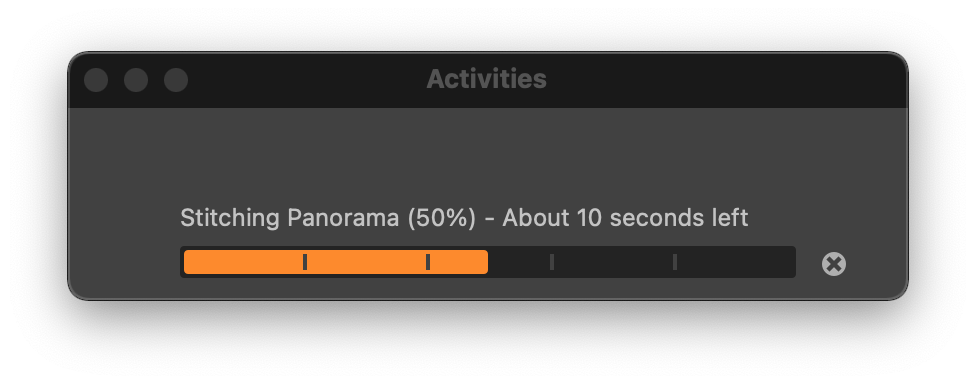976x384 pixels.
Task: Click the middle gray minimize circle
Action: (136, 80)
